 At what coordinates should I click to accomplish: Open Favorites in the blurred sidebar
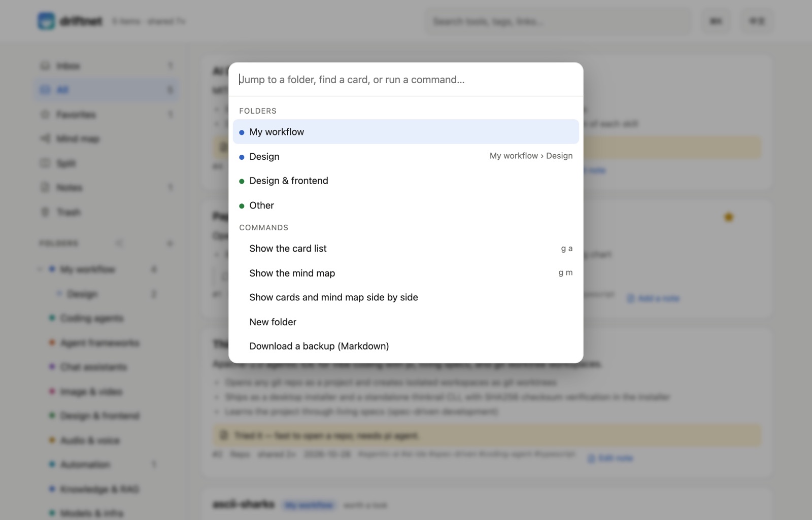click(107, 115)
